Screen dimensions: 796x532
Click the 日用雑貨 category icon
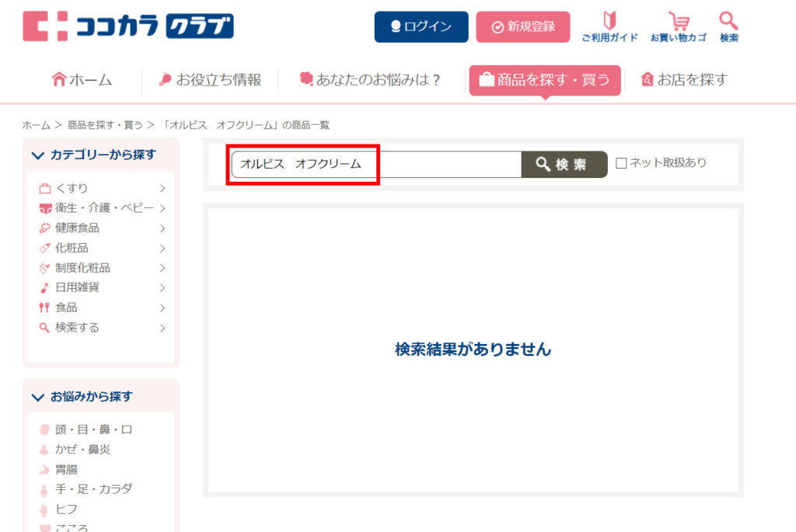44,287
